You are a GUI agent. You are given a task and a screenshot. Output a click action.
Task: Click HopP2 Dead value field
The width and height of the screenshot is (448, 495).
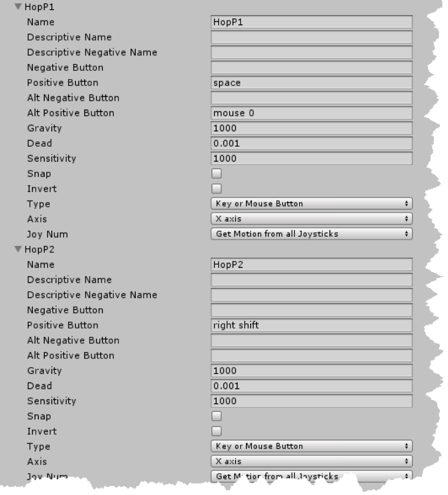pyautogui.click(x=312, y=386)
